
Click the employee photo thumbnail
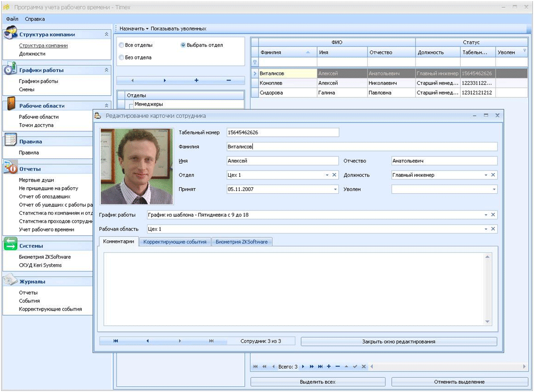point(137,166)
